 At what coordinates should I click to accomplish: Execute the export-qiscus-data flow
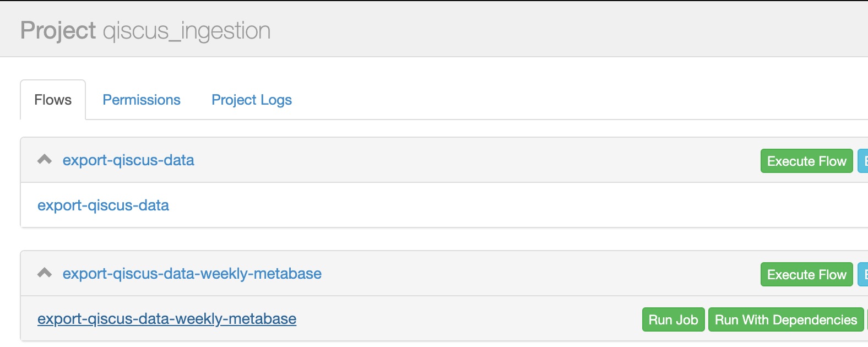pyautogui.click(x=806, y=161)
